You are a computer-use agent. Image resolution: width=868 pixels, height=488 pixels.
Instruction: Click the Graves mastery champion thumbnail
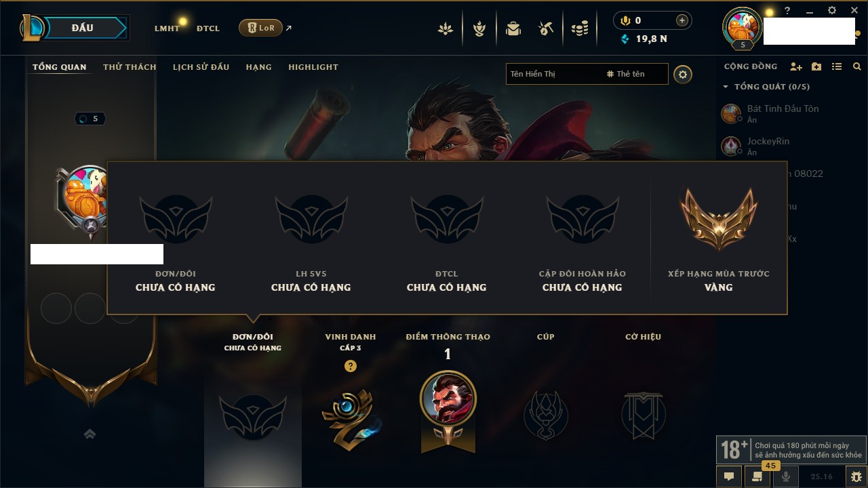(x=448, y=396)
